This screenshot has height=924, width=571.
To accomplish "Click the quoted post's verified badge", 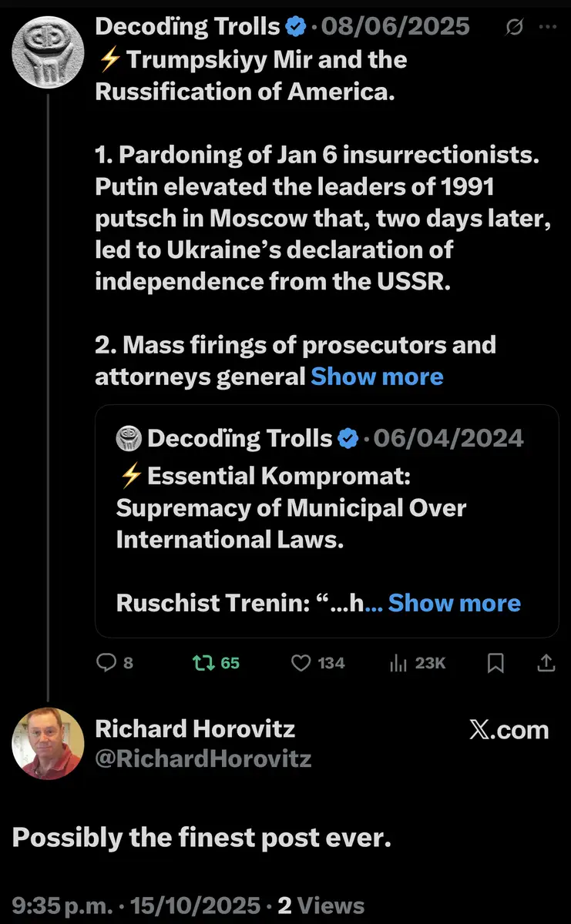I will click(348, 439).
